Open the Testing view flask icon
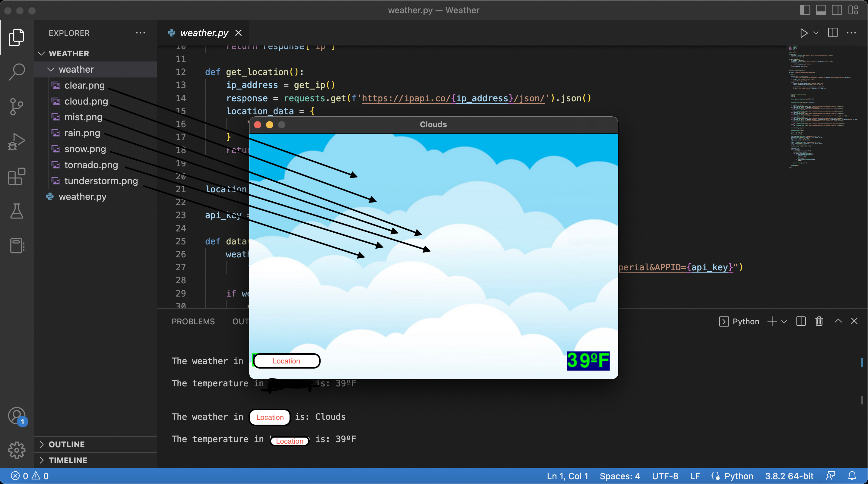This screenshot has height=484, width=868. 16,211
